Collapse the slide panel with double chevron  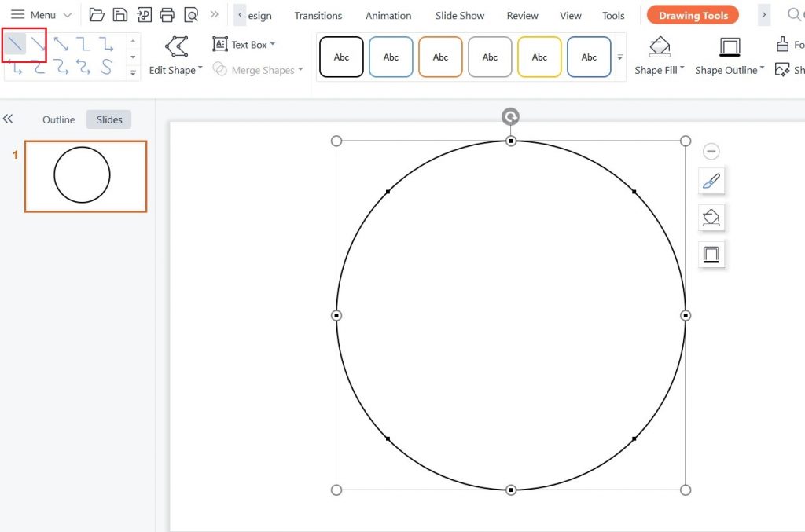pos(8,119)
